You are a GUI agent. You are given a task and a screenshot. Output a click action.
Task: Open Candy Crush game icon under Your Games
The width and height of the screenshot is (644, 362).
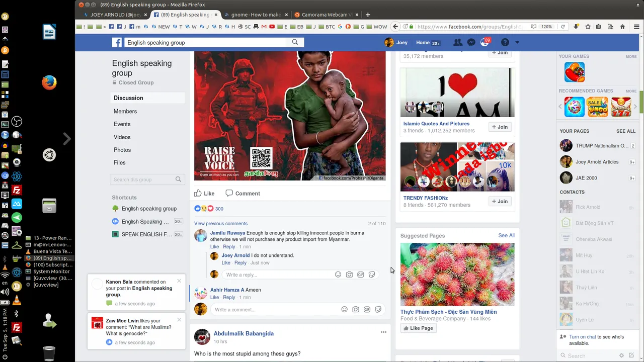point(574,72)
